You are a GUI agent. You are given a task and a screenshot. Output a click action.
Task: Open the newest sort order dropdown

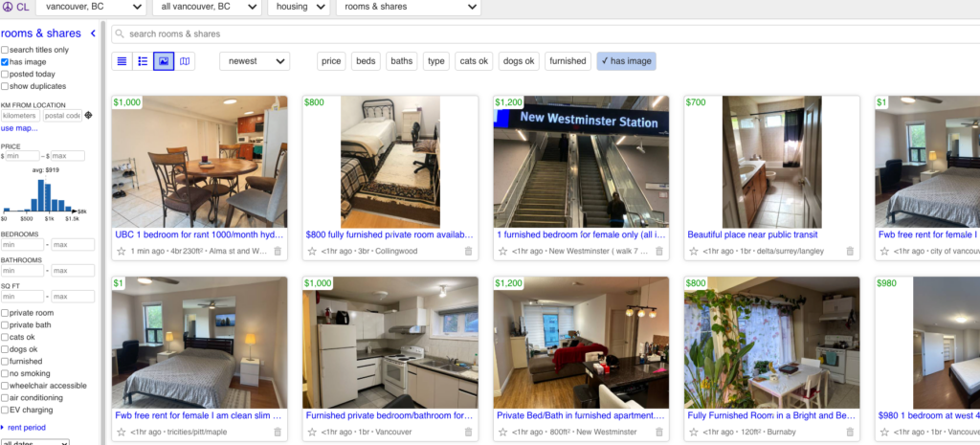point(255,61)
